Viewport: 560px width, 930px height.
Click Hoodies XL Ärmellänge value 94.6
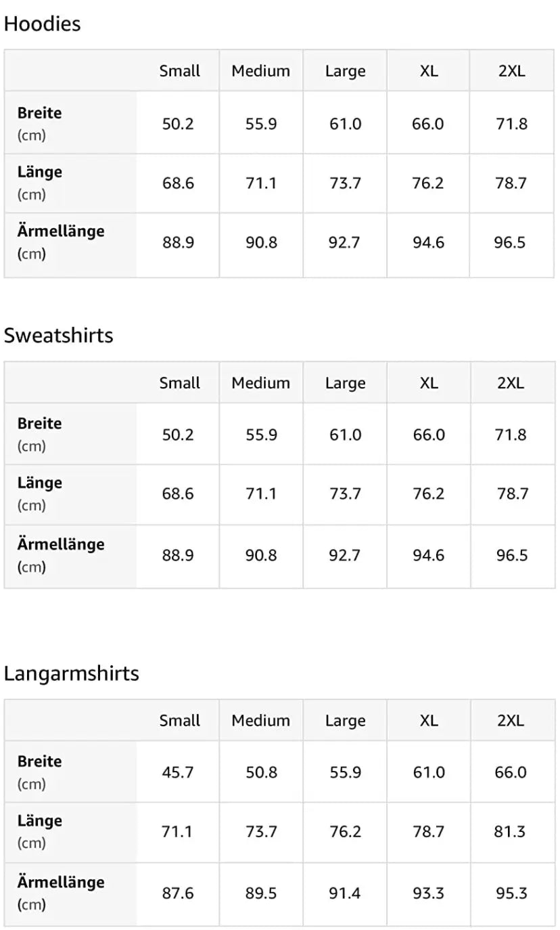tap(428, 242)
